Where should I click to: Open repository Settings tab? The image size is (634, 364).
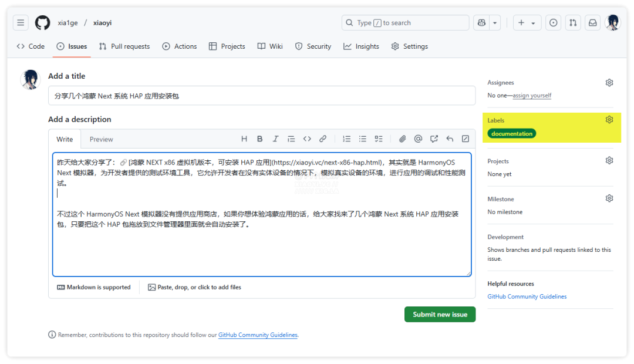point(410,46)
